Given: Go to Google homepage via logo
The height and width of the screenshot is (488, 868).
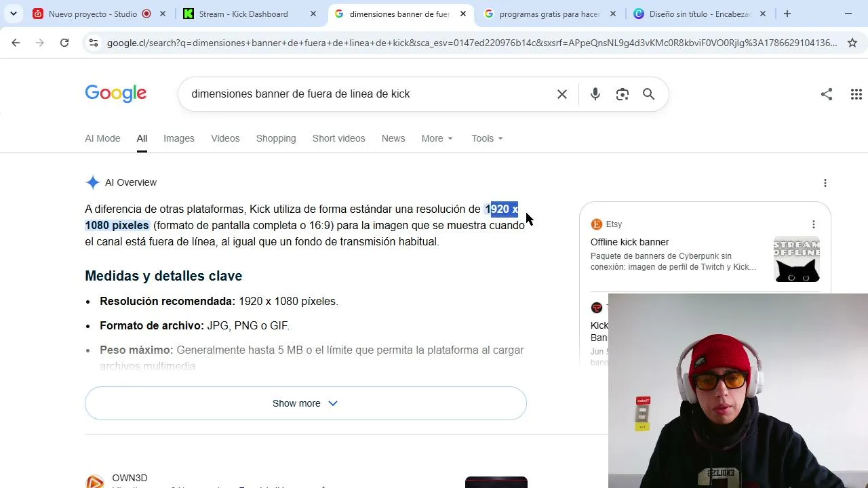Looking at the screenshot, I should (x=116, y=94).
